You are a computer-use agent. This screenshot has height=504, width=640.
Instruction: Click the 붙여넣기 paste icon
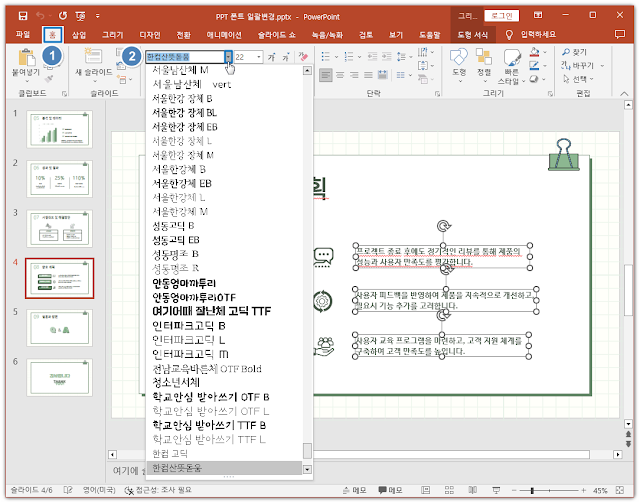coord(27,57)
